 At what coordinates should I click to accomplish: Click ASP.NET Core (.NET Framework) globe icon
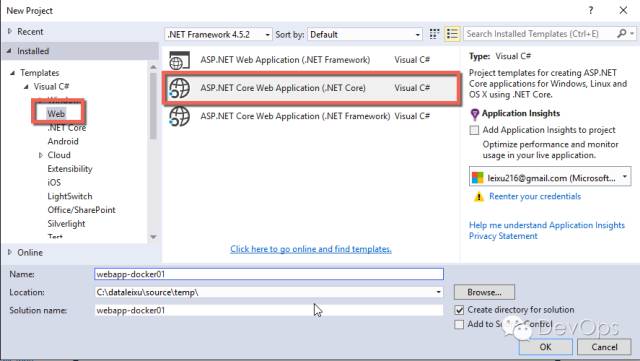[180, 116]
